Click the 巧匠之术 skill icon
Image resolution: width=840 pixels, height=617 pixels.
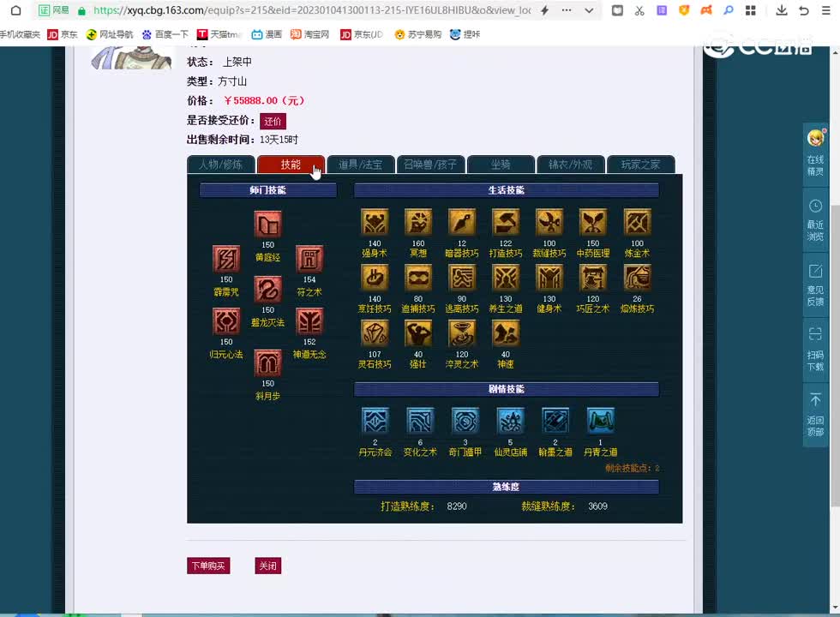(x=593, y=278)
